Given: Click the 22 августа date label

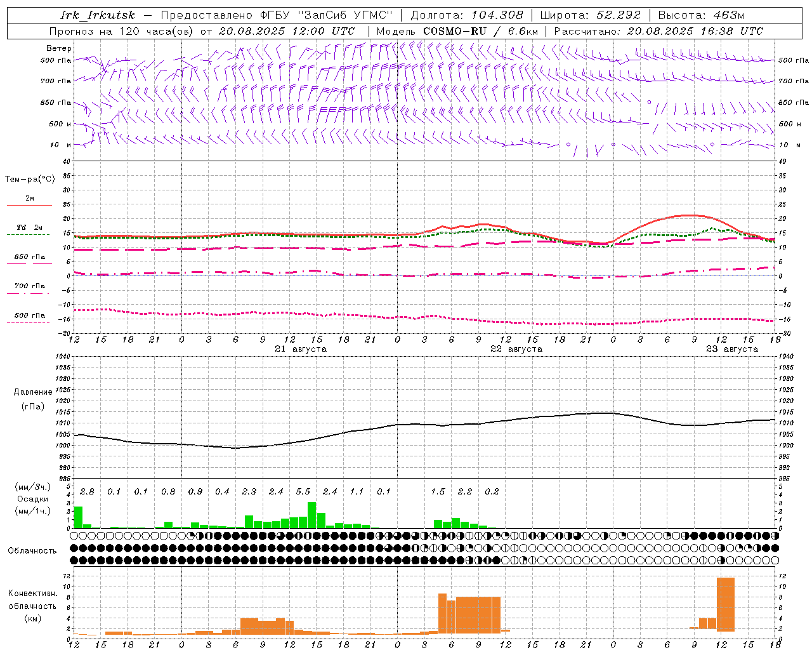Looking at the screenshot, I should (x=516, y=349).
